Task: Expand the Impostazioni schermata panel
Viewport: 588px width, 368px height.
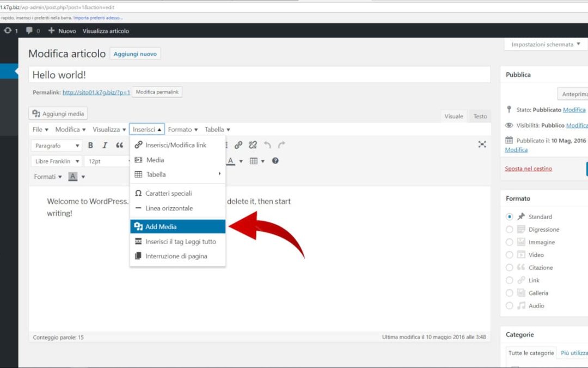Action: [x=546, y=45]
